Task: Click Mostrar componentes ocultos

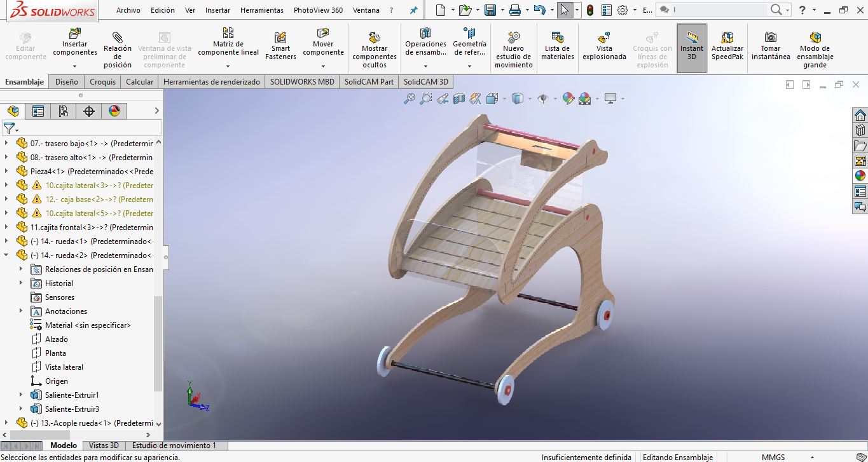Action: tap(375, 48)
